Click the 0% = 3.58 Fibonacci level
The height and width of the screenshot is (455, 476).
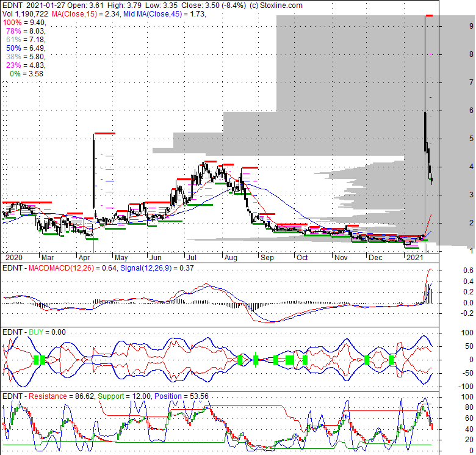26,74
